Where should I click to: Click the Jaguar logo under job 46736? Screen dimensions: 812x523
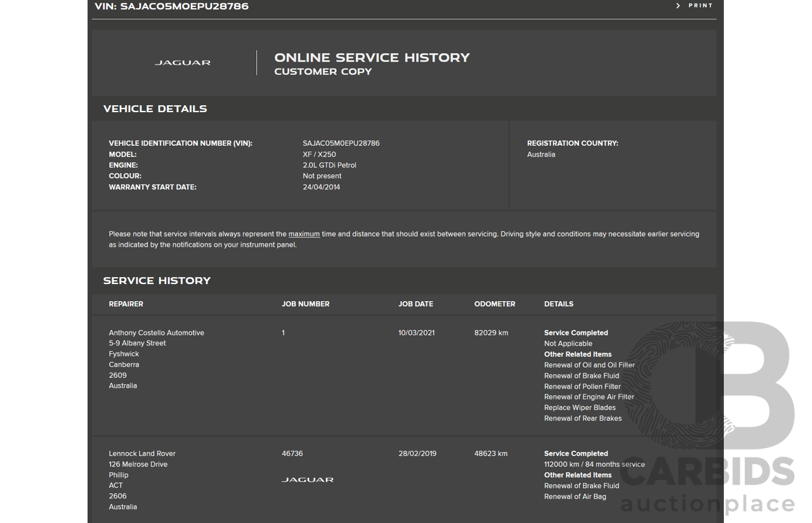pyautogui.click(x=308, y=480)
